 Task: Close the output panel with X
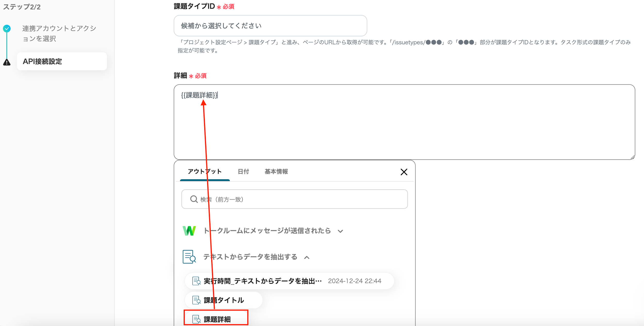[x=404, y=172]
